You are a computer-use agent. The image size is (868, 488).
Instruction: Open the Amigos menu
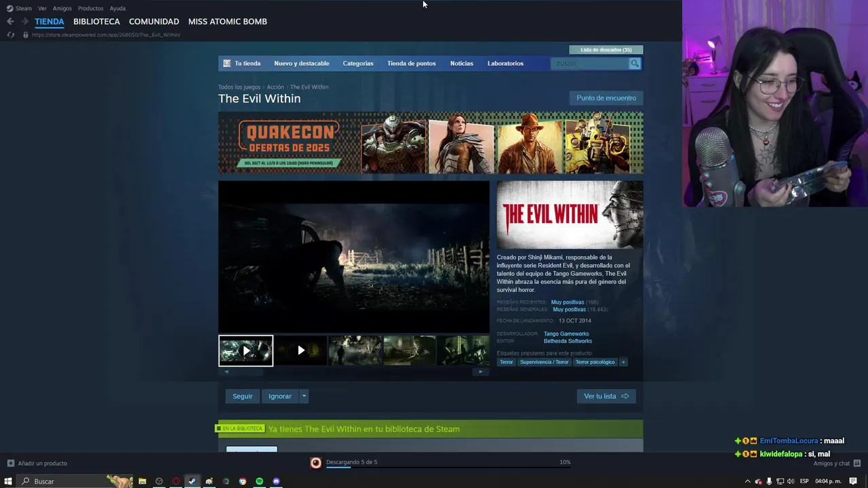tap(62, 8)
